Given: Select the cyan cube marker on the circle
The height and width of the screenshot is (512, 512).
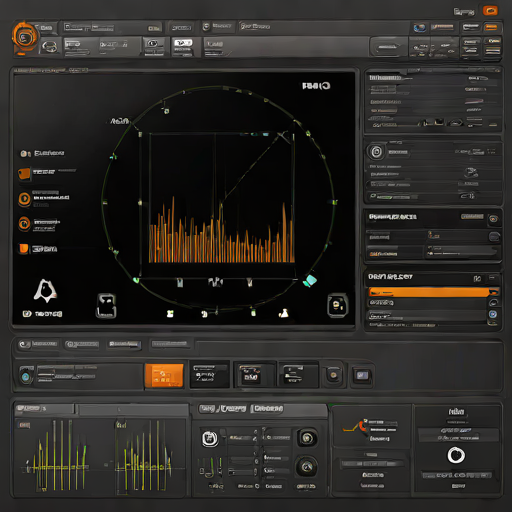Looking at the screenshot, I should tap(310, 280).
